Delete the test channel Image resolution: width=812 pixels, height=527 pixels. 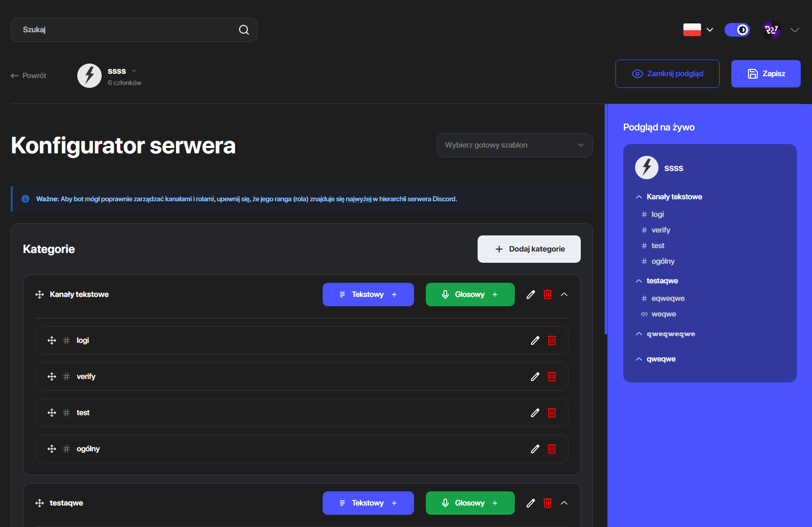coord(552,413)
